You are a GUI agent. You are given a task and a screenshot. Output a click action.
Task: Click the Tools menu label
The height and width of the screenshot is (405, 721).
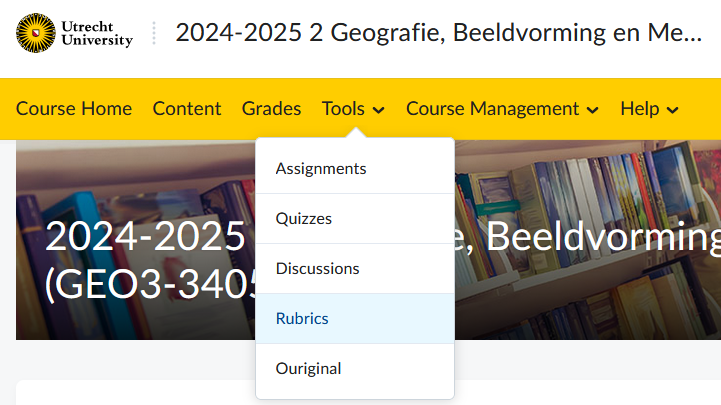343,109
